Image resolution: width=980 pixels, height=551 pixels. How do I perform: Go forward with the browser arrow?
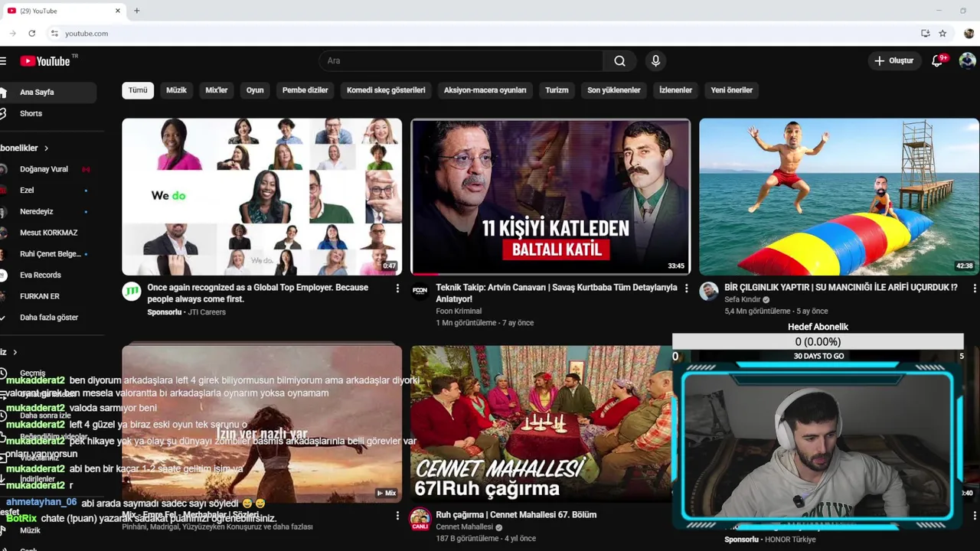pos(12,34)
